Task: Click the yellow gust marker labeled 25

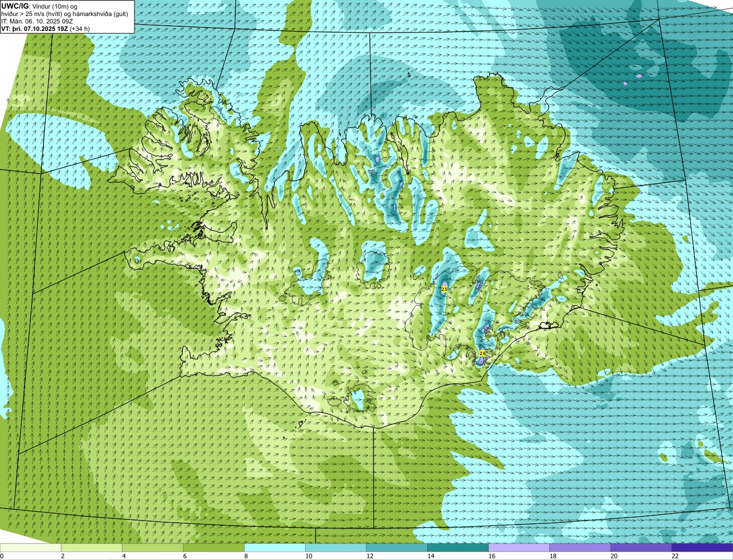Action: [x=444, y=289]
